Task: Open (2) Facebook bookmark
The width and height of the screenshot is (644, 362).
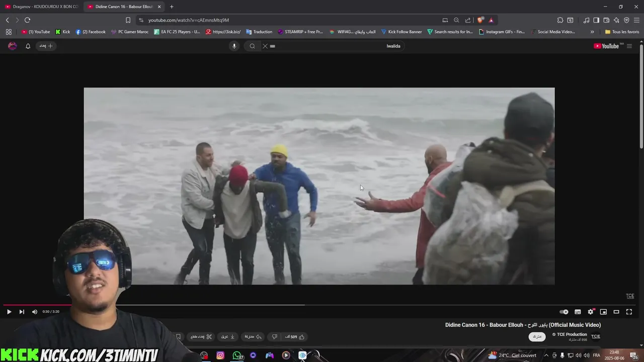Action: pos(91,32)
